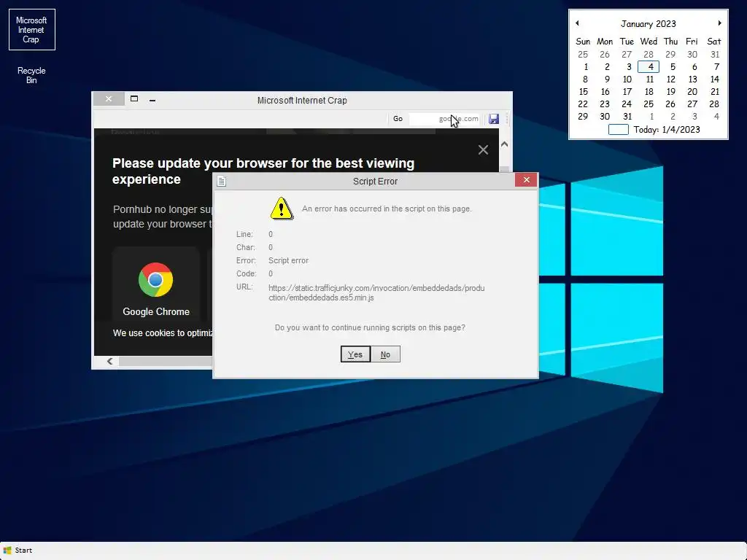This screenshot has width=747, height=560.
Task: Minimize the Microsoft Internet Crap window
Action: point(152,100)
